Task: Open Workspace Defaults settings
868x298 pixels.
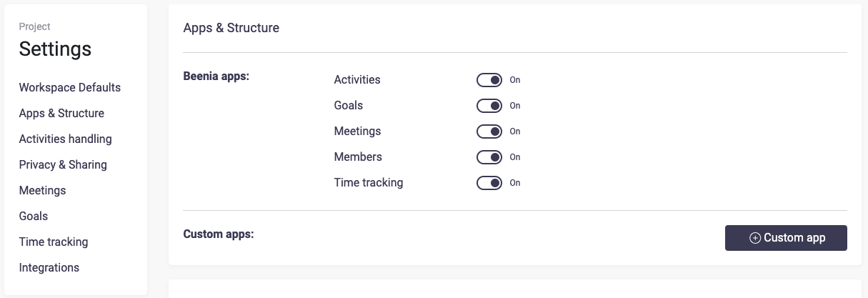Action: point(70,88)
